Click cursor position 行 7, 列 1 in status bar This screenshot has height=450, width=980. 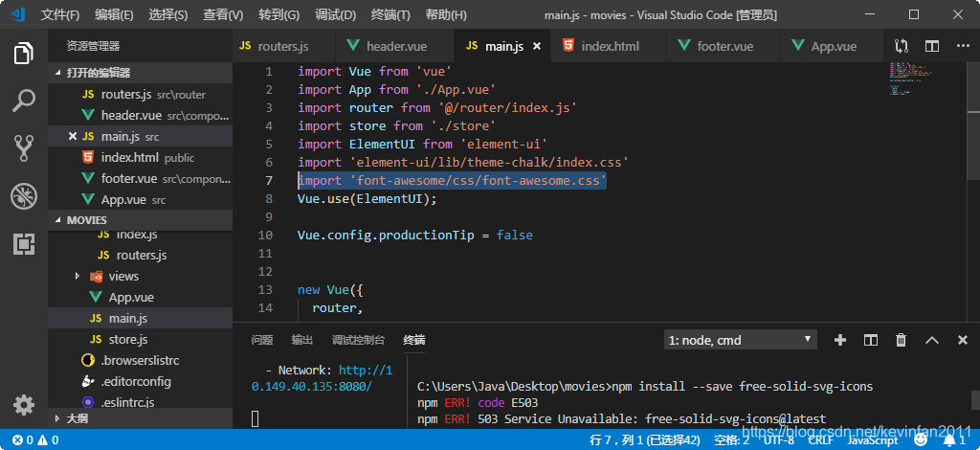coord(644,440)
